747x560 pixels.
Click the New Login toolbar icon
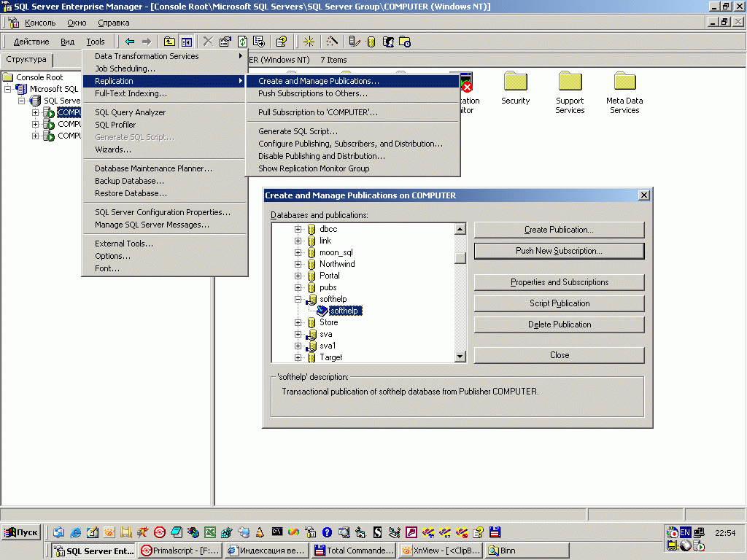(388, 42)
